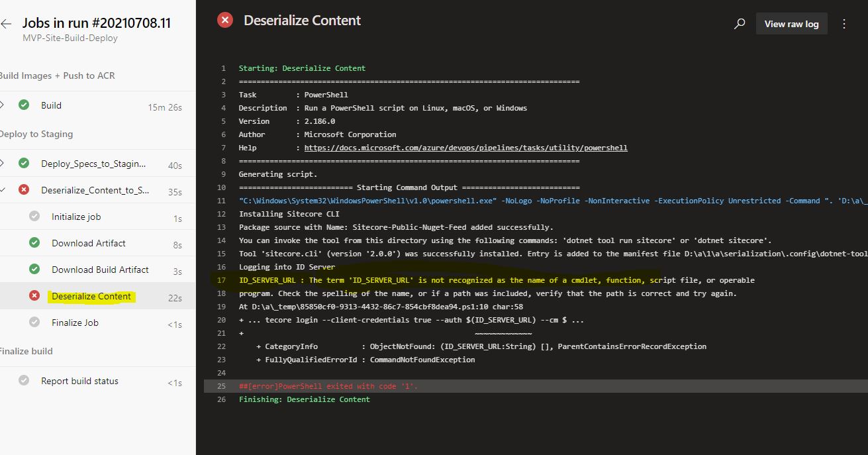
Task: Click the green success icon beside Build
Action: (24, 105)
